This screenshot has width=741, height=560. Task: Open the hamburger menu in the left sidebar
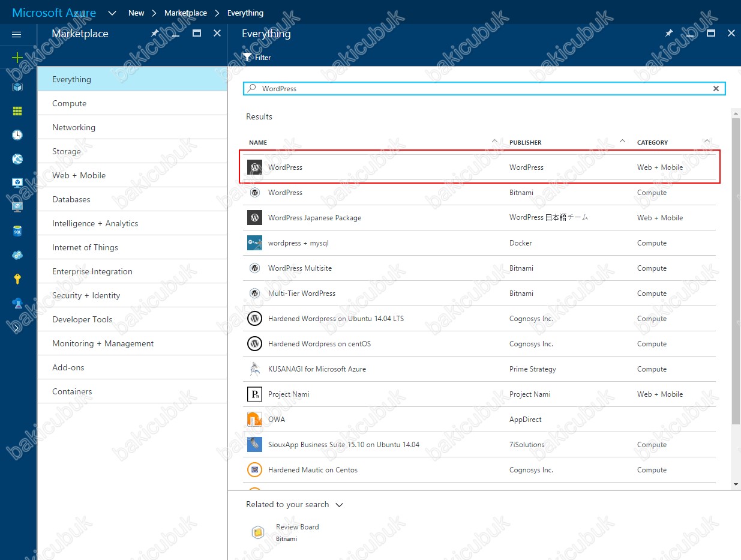tap(17, 34)
